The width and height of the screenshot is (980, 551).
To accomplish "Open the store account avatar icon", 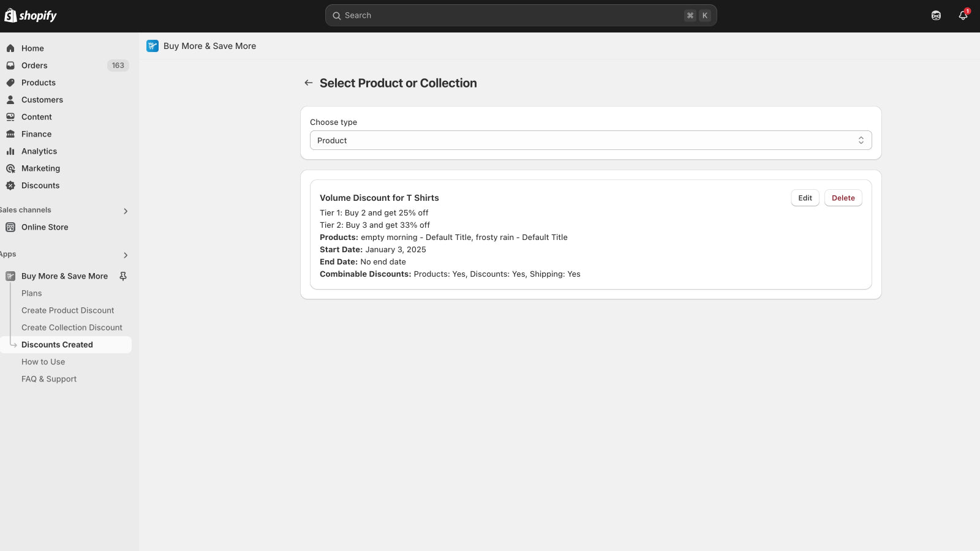I will (x=936, y=15).
